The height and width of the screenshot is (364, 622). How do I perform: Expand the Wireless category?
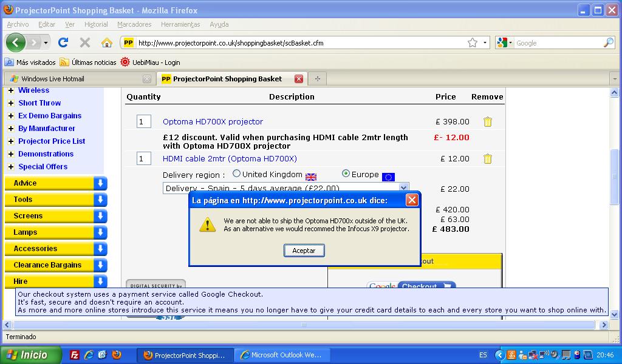(x=11, y=90)
